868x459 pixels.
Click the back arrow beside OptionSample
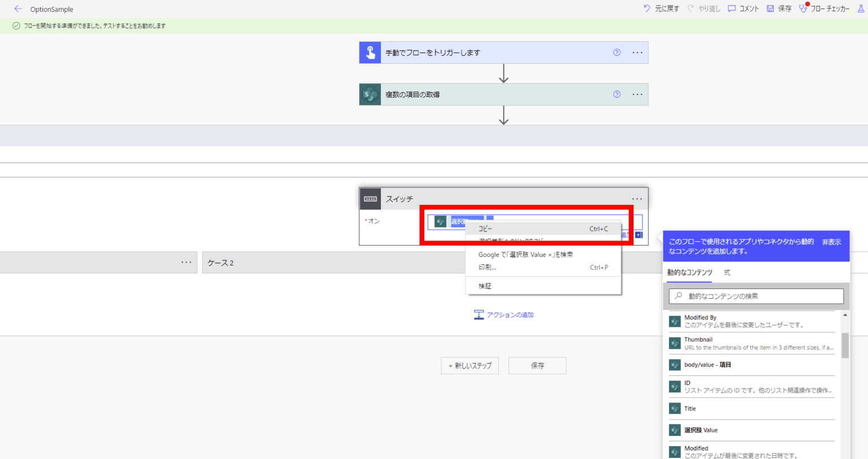click(18, 9)
